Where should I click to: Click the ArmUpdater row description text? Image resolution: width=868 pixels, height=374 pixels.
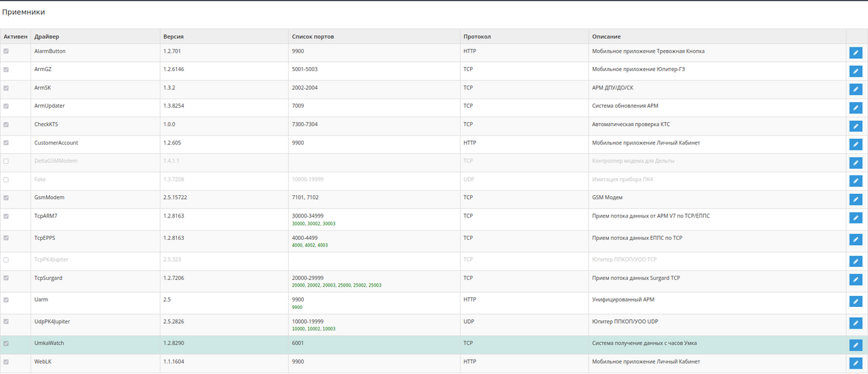tap(625, 106)
